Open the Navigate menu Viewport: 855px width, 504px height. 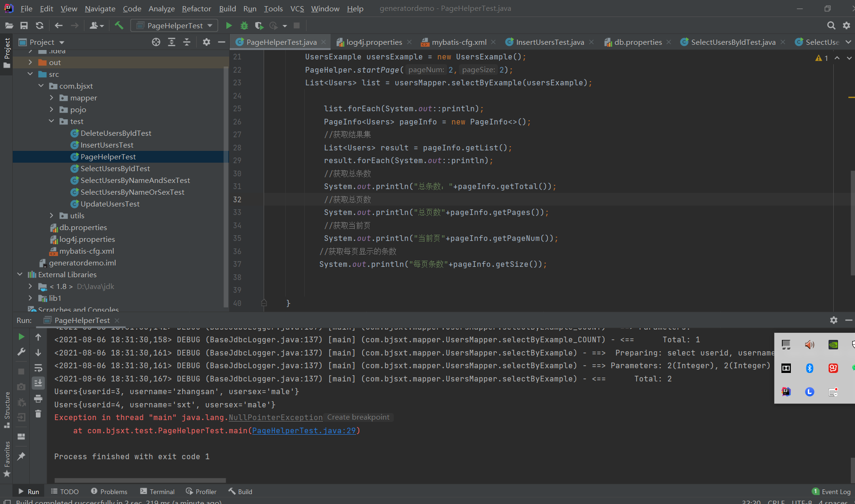point(100,8)
